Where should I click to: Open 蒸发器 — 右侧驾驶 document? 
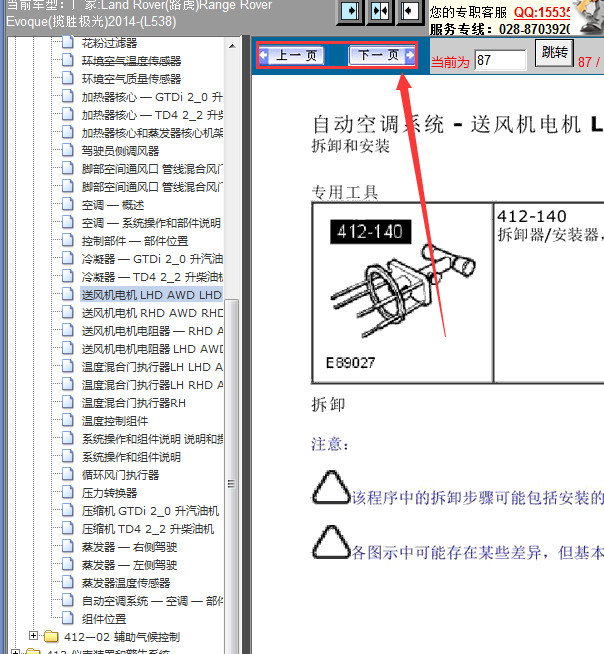pos(129,547)
